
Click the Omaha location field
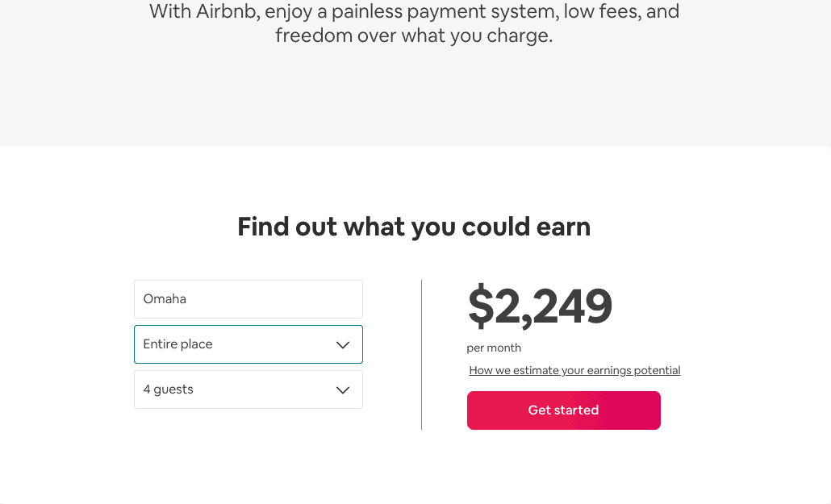248,299
